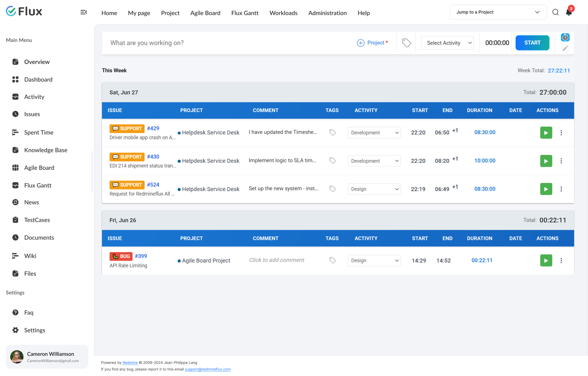Image resolution: width=588 pixels, height=376 pixels.
Task: Open the Select Activity dropdown
Action: (447, 43)
